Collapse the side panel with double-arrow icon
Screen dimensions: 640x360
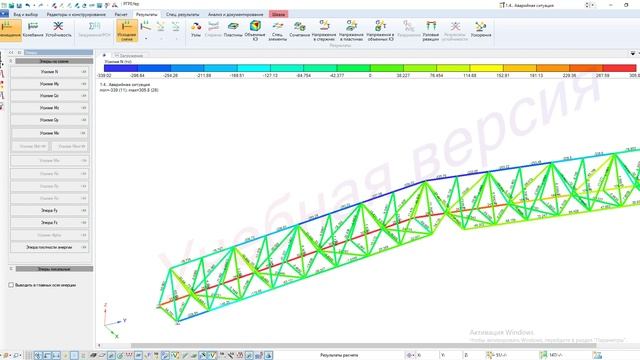point(11,52)
